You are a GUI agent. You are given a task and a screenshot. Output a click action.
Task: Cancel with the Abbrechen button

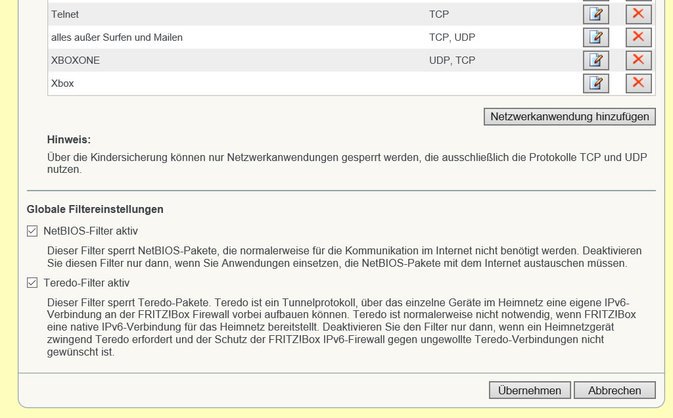(615, 391)
